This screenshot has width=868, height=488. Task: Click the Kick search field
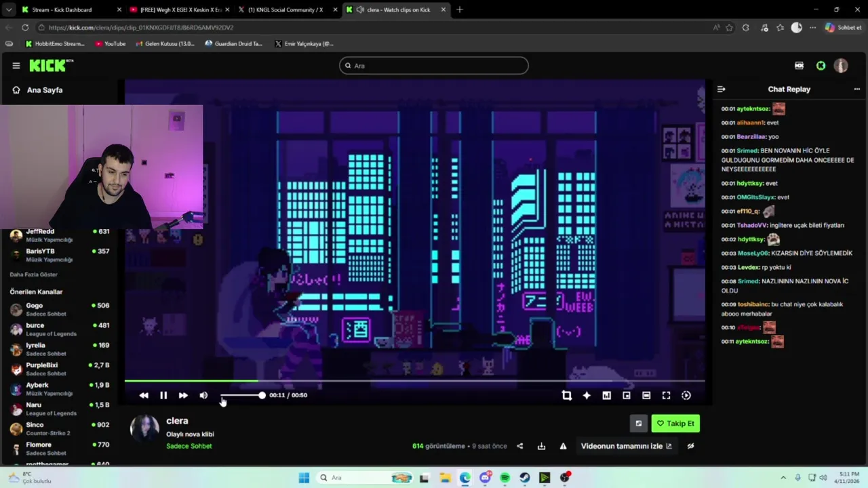point(434,66)
